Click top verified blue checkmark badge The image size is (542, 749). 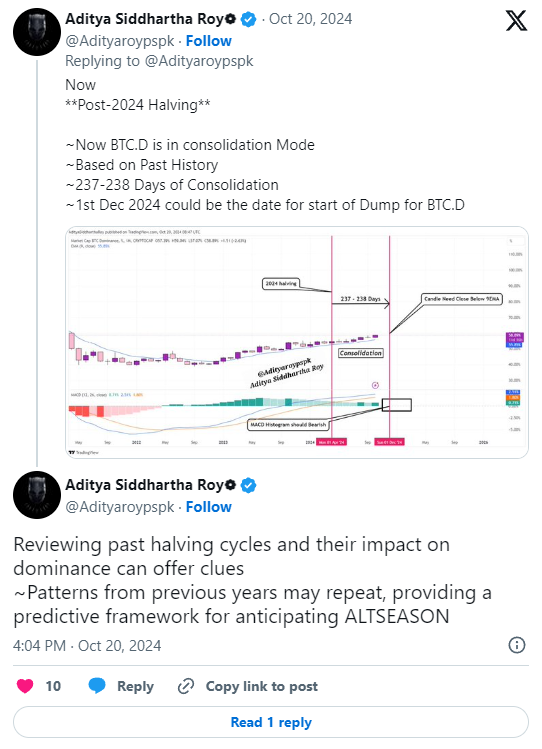[248, 19]
